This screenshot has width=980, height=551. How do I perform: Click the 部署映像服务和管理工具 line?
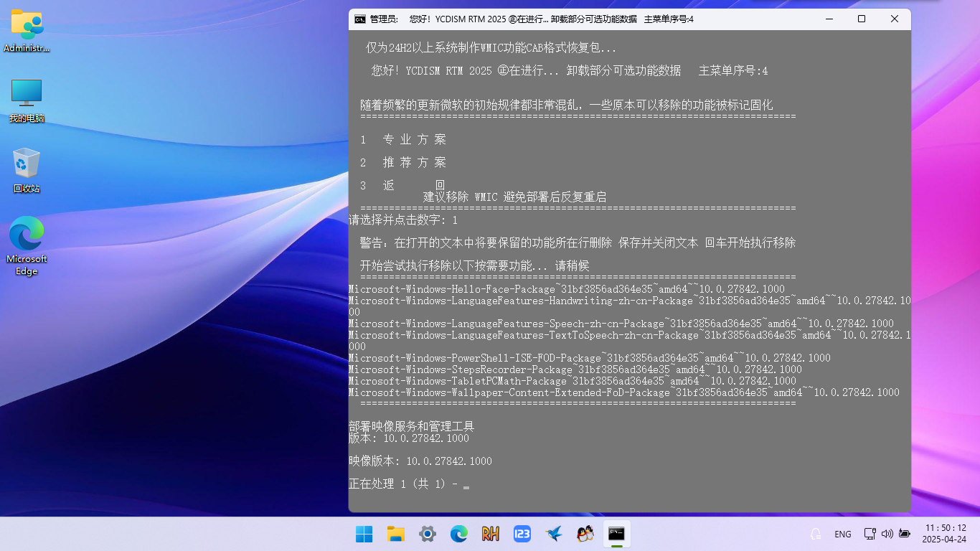(x=412, y=427)
